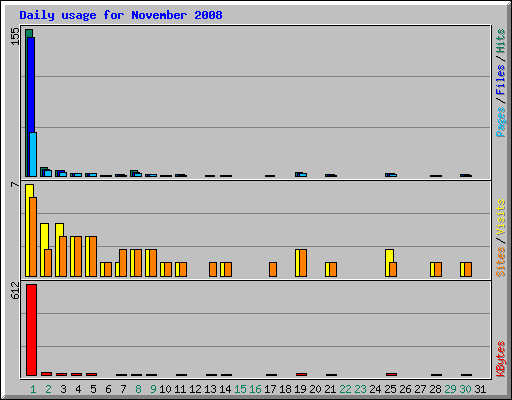Click the orange Sites bar for day 13
Viewport: 512px width, 400px height.
213,269
